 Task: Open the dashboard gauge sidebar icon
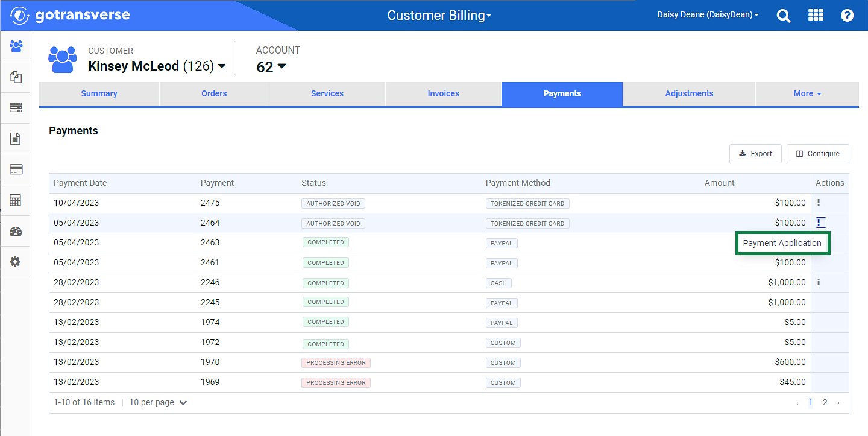[16, 231]
